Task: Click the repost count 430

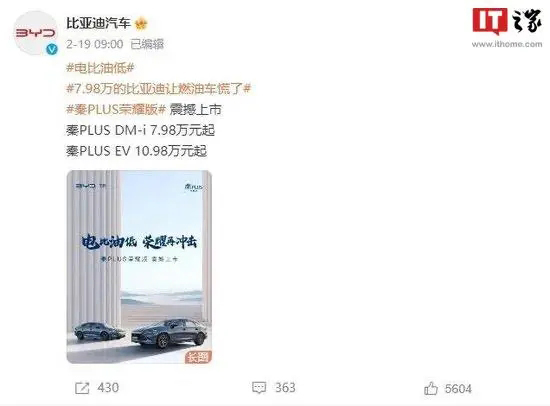Action: (x=108, y=388)
